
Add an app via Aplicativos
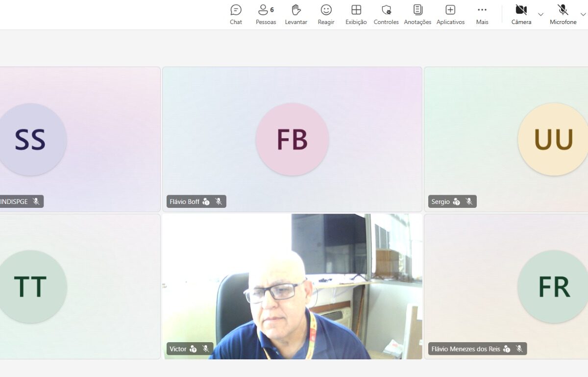[x=450, y=15]
